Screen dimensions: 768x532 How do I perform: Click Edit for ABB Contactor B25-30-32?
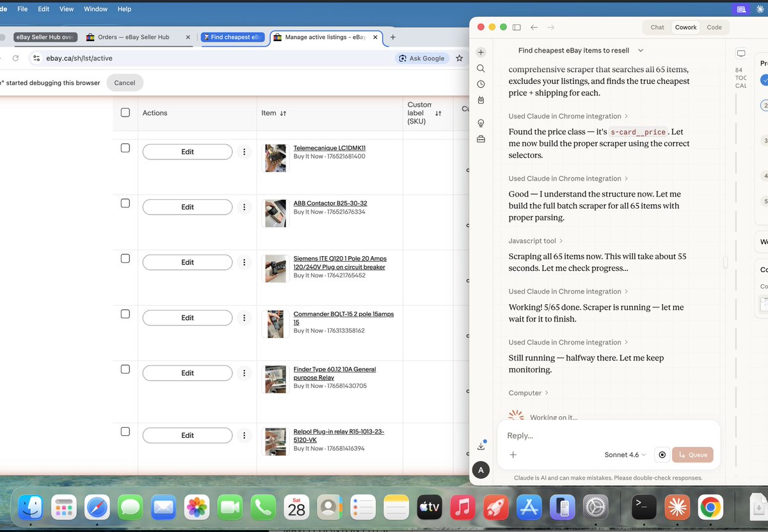(x=188, y=207)
